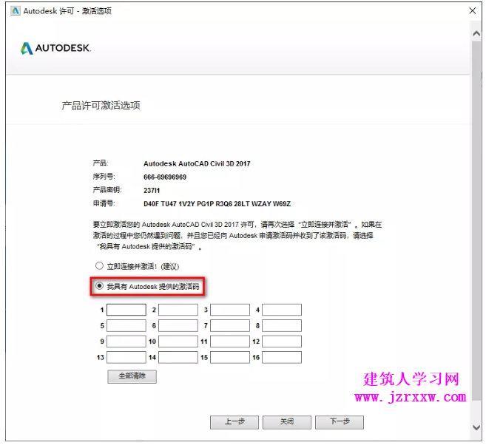Click the Autodesk logo in header

click(x=55, y=48)
